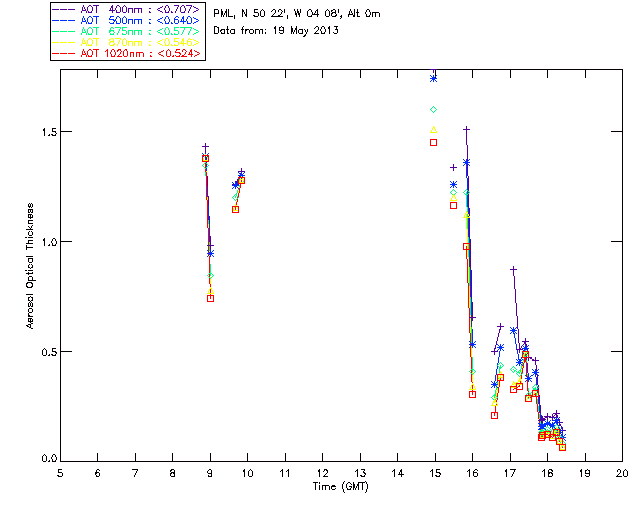
Task: Click the green diamond marker near 15h at 1.6
Action: [433, 109]
